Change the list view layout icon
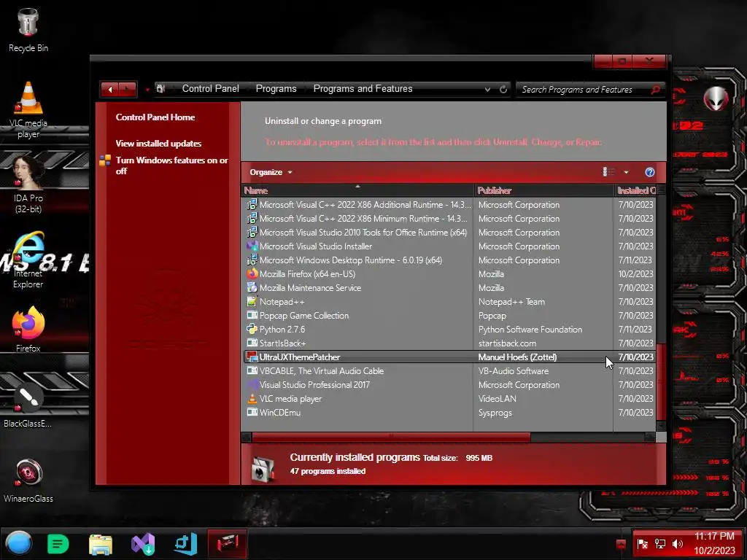747x560 pixels. click(609, 172)
